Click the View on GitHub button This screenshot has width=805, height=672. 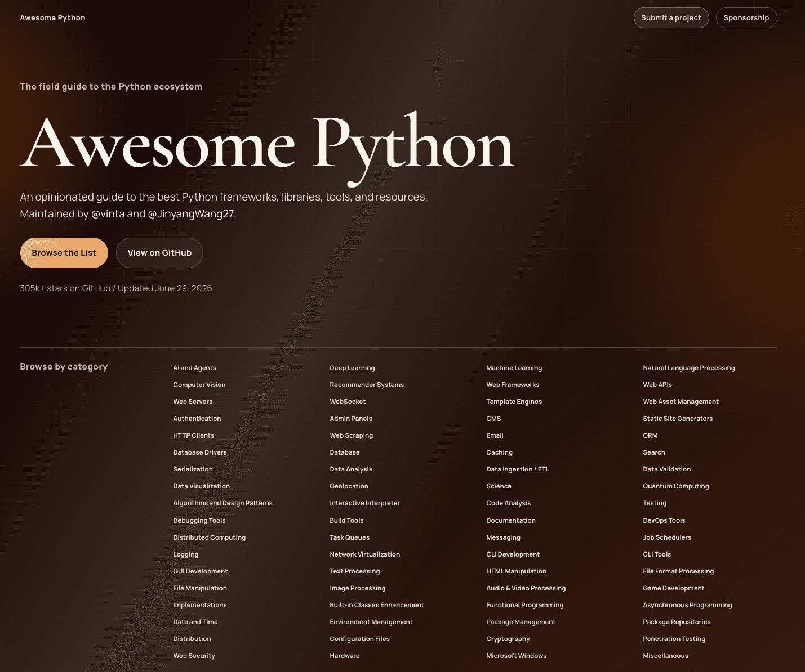click(159, 253)
